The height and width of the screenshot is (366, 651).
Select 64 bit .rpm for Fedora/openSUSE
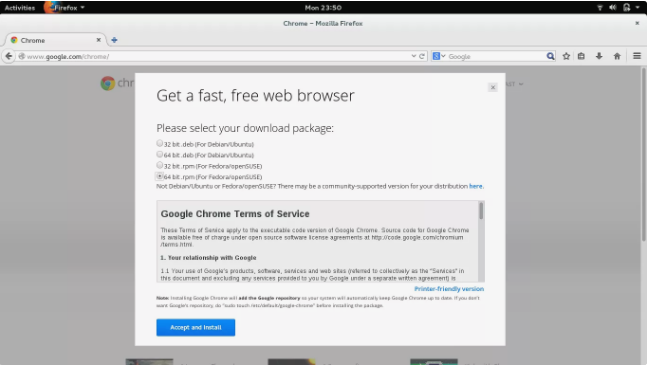pyautogui.click(x=159, y=176)
